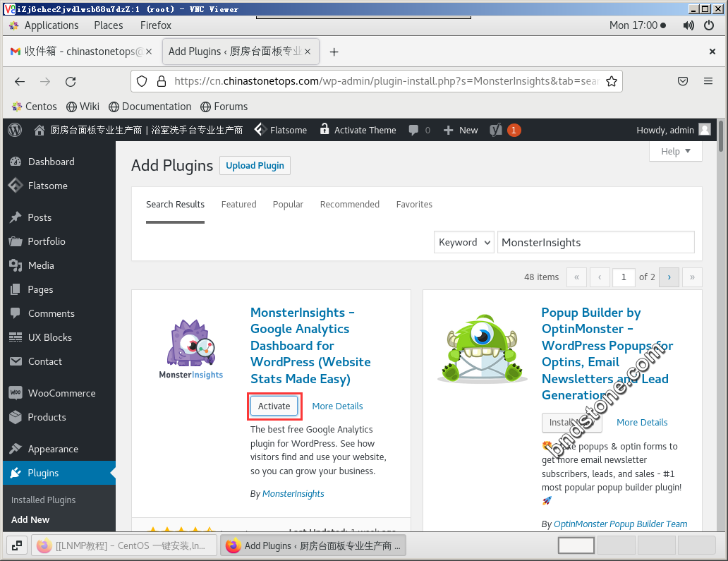Open the Flatsome admin bar item

click(281, 130)
